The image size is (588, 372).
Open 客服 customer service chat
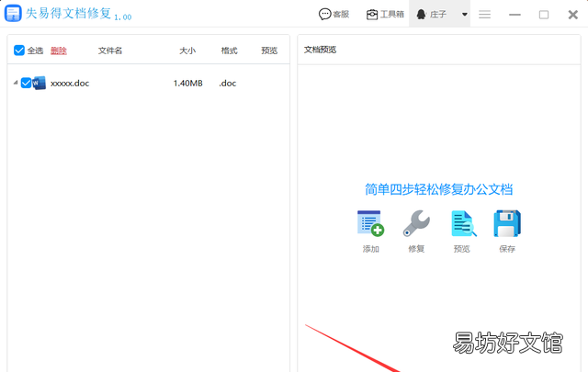click(x=334, y=15)
